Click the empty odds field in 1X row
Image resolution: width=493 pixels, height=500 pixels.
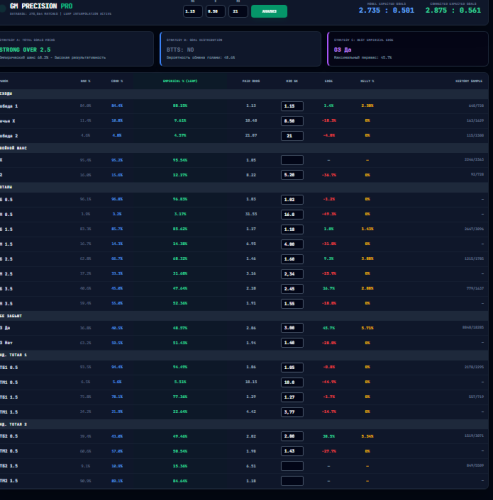pos(292,160)
